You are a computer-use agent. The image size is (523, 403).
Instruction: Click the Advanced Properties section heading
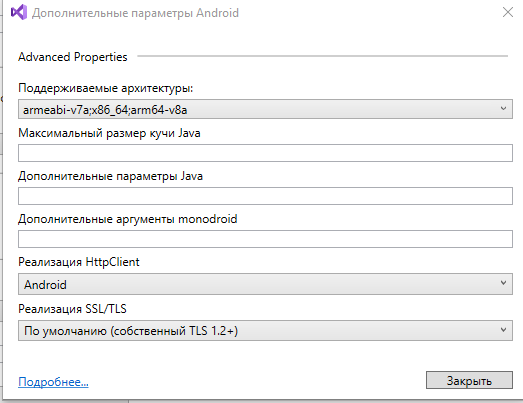coord(73,57)
